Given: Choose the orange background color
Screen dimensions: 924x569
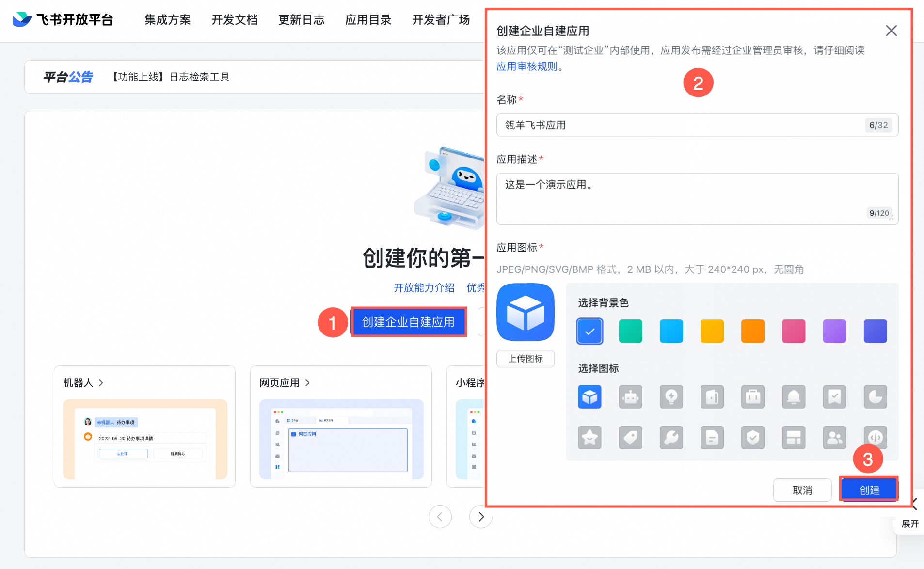Looking at the screenshot, I should [753, 331].
